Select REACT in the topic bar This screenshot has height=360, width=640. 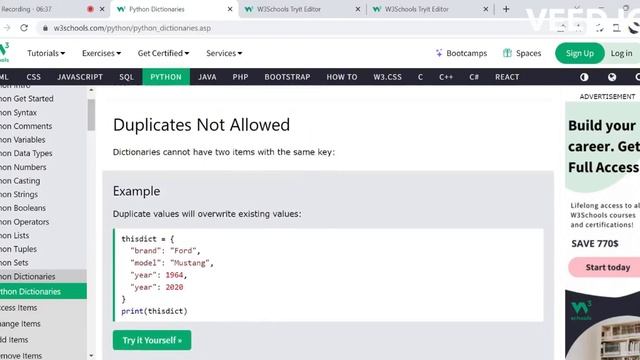507,77
